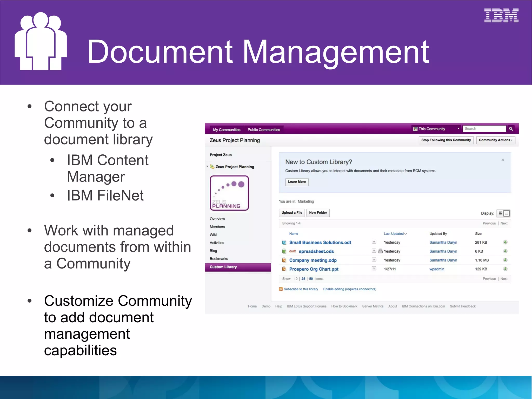Click the Small Business Solutions.odt file icon
The height and width of the screenshot is (399, 532).
click(x=284, y=243)
